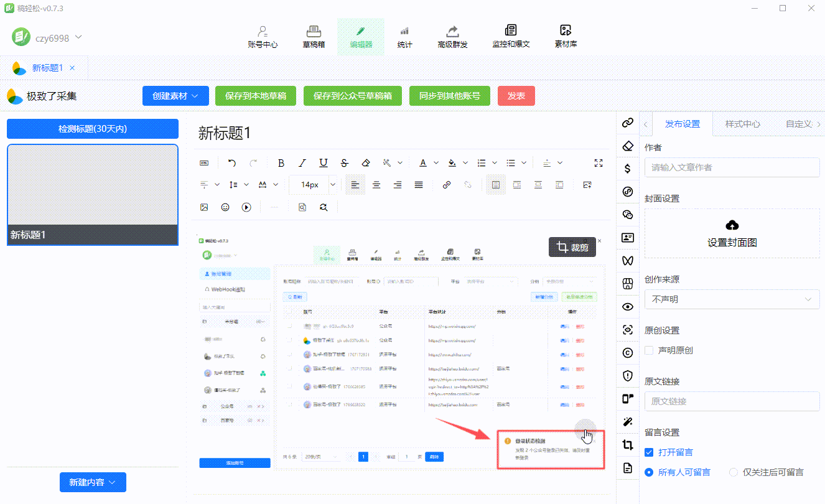This screenshot has width=825, height=504.
Task: Select the crop tool in the right sidebar
Action: coord(628,445)
